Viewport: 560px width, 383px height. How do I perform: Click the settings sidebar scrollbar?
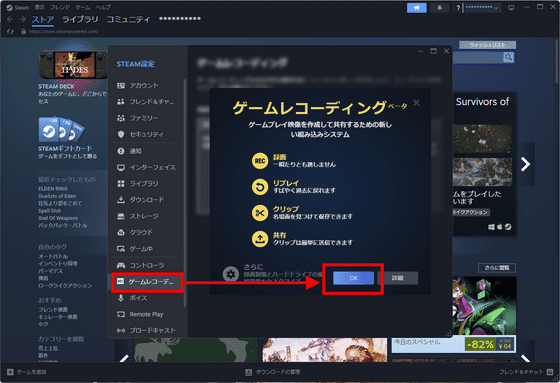tap(185, 193)
